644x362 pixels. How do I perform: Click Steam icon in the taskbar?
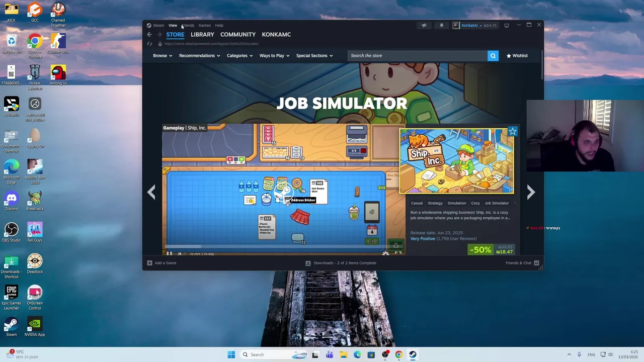(x=413, y=354)
